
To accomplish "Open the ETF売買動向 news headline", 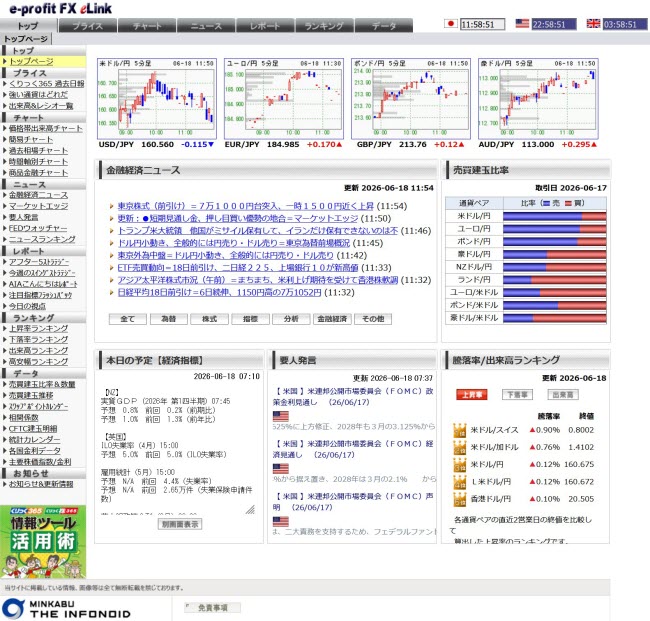I will (238, 268).
